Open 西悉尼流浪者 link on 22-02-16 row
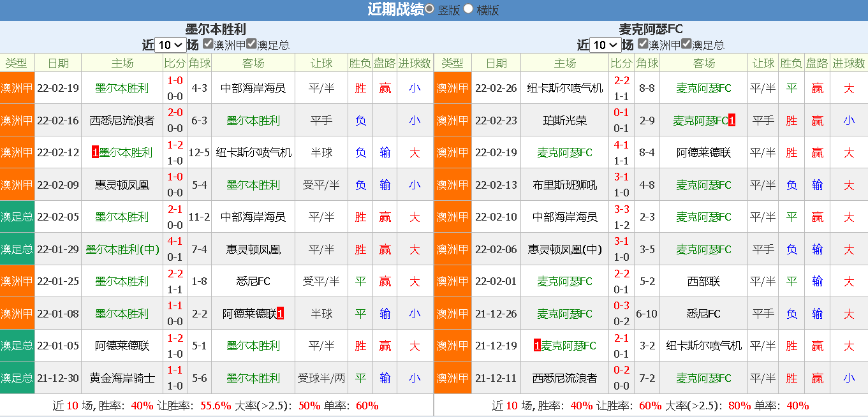868x417 pixels. click(122, 121)
